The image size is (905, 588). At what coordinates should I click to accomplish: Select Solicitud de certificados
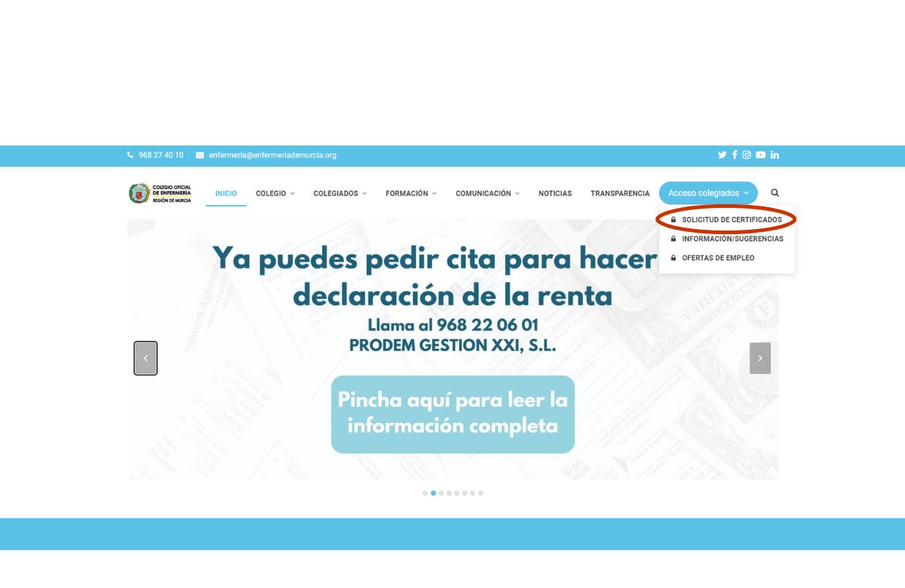pos(726,220)
